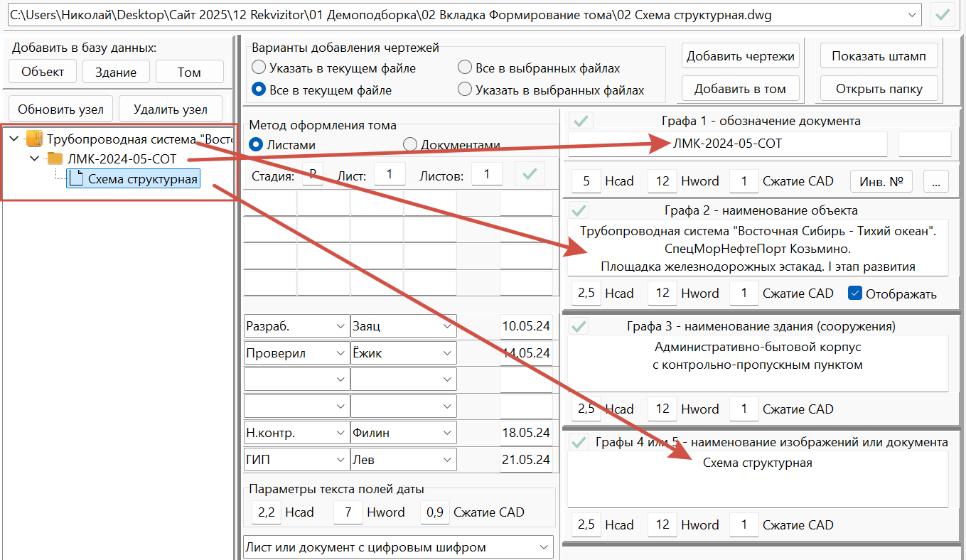Image resolution: width=966 pixels, height=560 pixels.
Task: Select 'Указать в текущем файле' option
Action: (x=259, y=68)
